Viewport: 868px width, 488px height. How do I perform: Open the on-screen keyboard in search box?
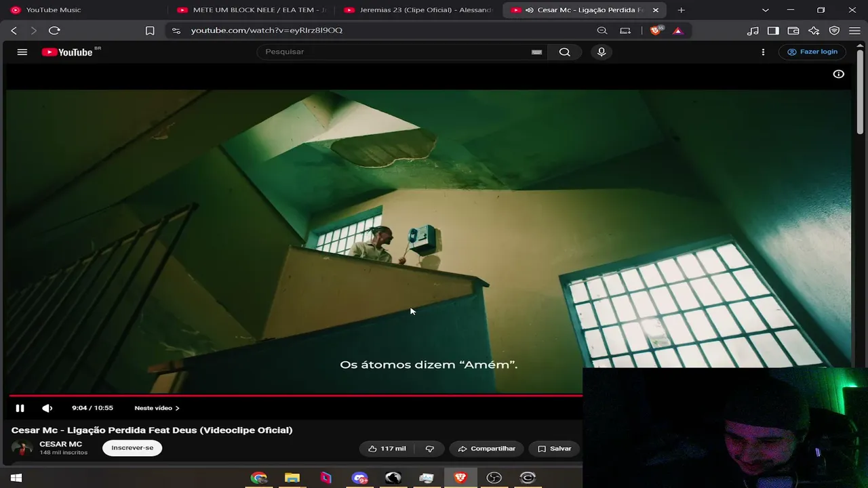point(537,52)
